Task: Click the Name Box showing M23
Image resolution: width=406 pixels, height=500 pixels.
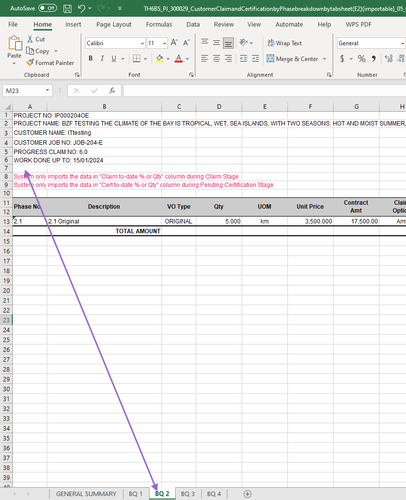Action: point(27,90)
